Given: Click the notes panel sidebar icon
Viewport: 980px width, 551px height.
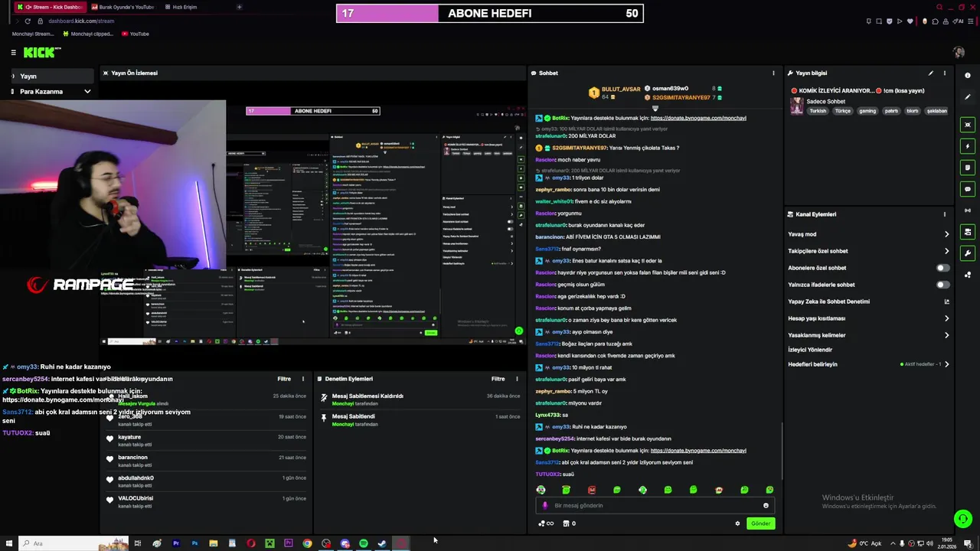Looking at the screenshot, I should [968, 168].
